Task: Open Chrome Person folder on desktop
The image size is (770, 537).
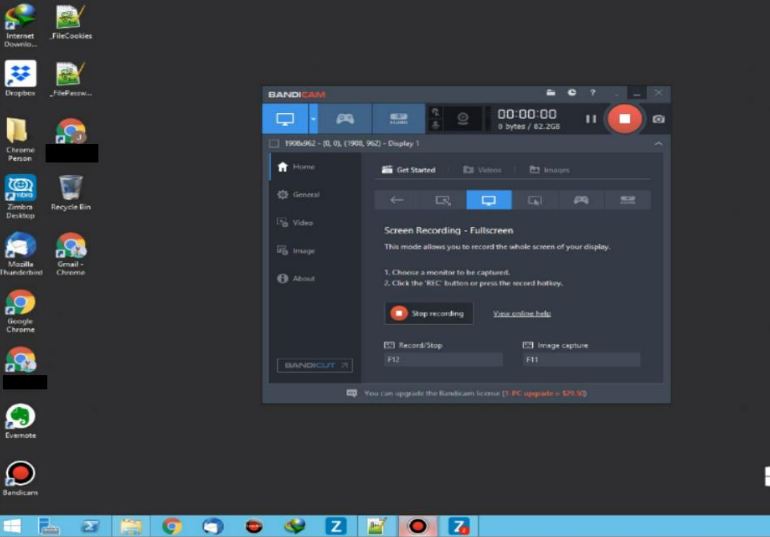Action: tap(20, 139)
